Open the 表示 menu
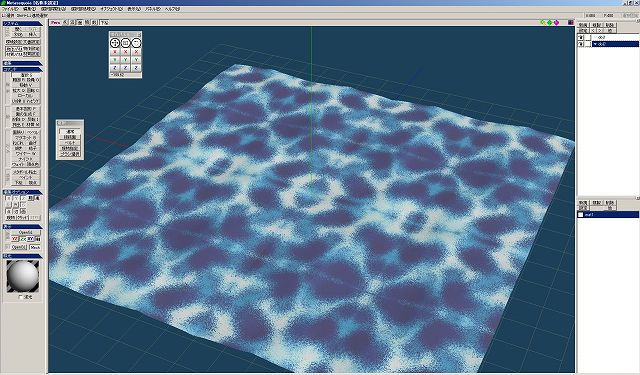This screenshot has height=375, width=640. click(133, 9)
